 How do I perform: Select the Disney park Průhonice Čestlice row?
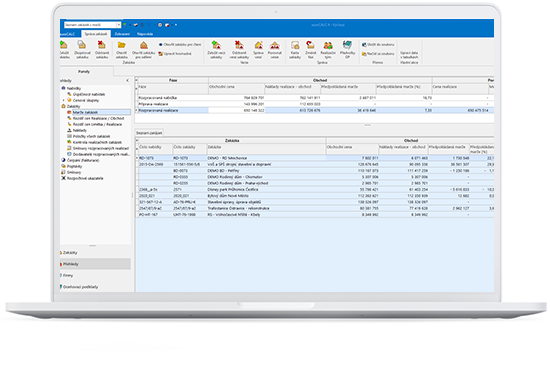pyautogui.click(x=315, y=189)
